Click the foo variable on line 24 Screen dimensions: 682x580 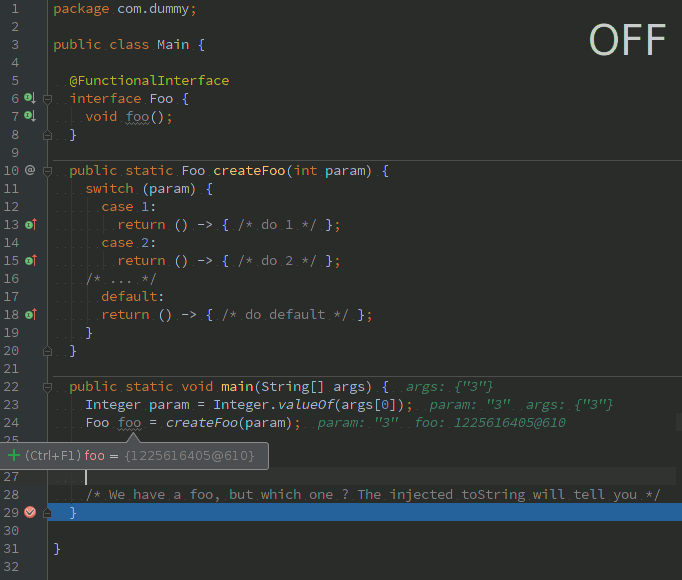pyautogui.click(x=130, y=422)
